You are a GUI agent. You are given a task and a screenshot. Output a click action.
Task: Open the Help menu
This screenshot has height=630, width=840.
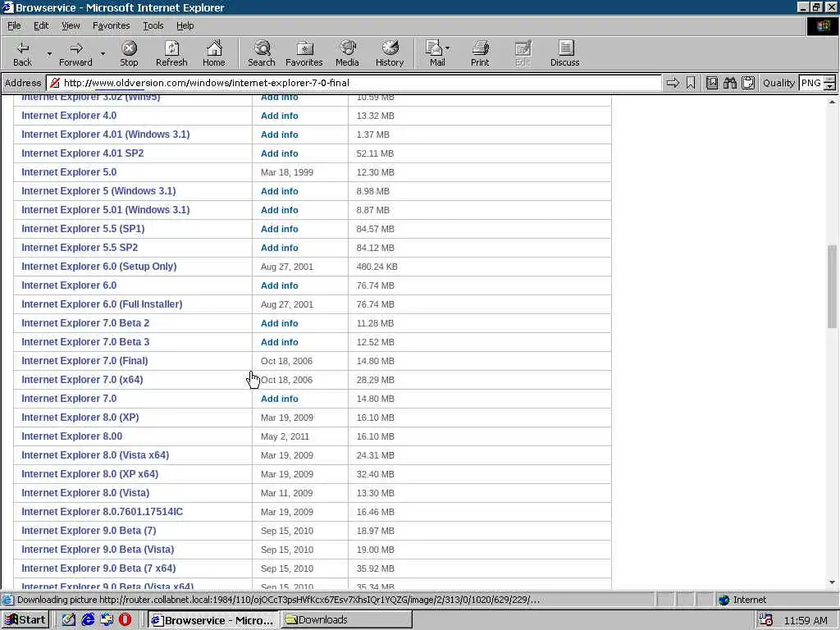click(185, 25)
